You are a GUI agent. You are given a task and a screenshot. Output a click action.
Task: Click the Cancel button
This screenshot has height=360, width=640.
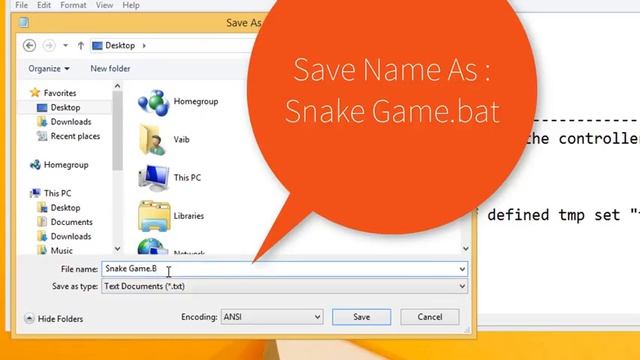coord(430,317)
